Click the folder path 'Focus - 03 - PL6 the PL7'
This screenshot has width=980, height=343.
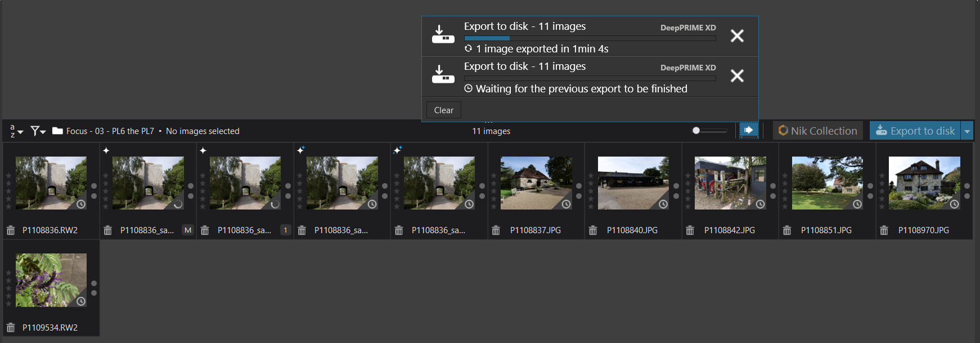tap(110, 131)
